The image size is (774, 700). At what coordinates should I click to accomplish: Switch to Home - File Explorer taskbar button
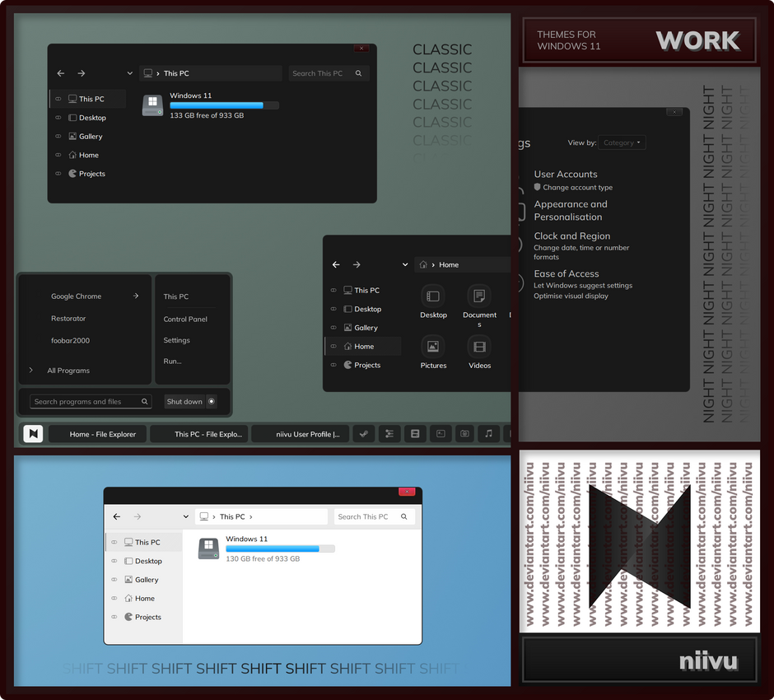pyautogui.click(x=98, y=434)
